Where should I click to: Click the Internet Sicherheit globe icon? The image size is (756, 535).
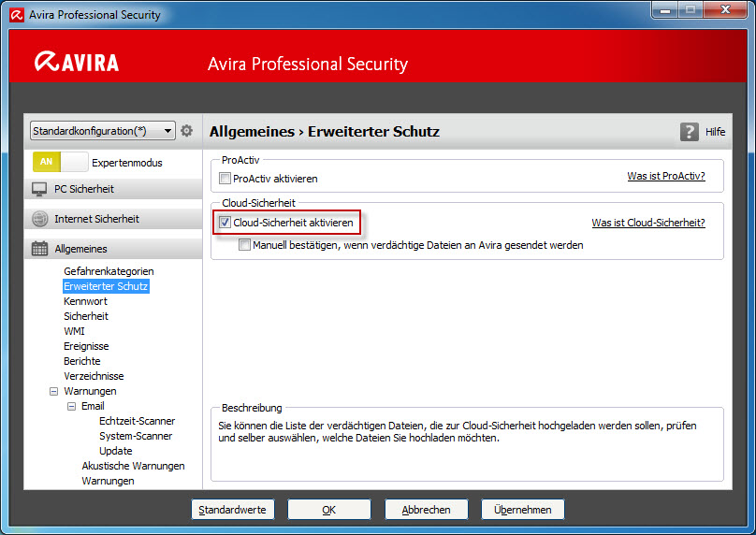[39, 219]
